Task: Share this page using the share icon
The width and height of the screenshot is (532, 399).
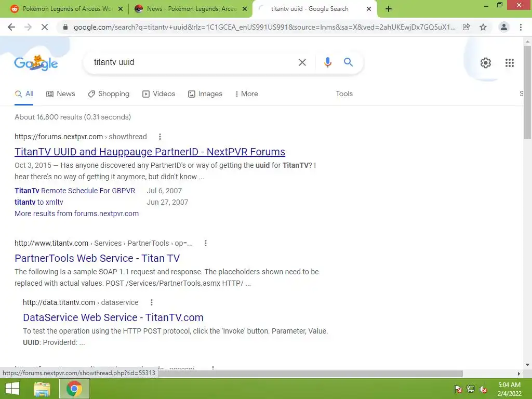Action: click(466, 27)
